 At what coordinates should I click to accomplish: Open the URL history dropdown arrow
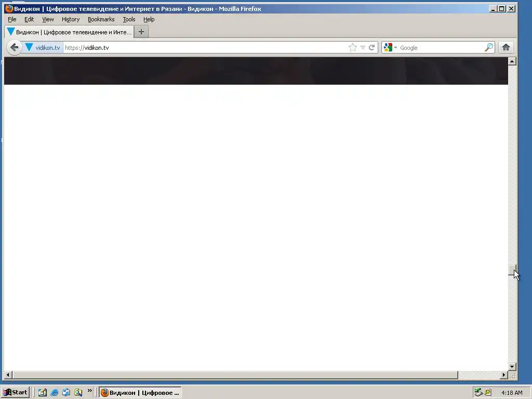click(x=363, y=47)
